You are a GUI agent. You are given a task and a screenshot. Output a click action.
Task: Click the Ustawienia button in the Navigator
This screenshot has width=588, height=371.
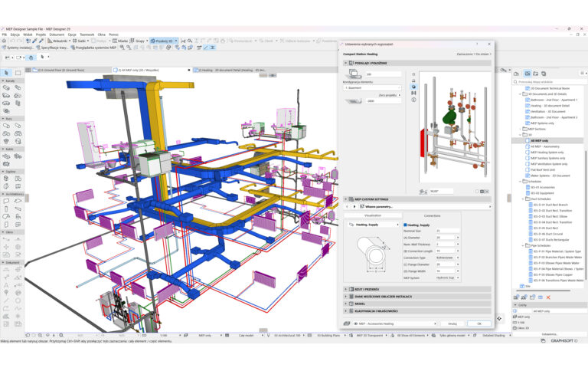tap(550, 334)
